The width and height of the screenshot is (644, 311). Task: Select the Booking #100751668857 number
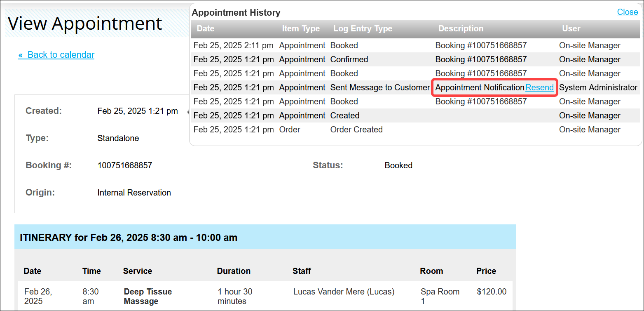tap(124, 165)
